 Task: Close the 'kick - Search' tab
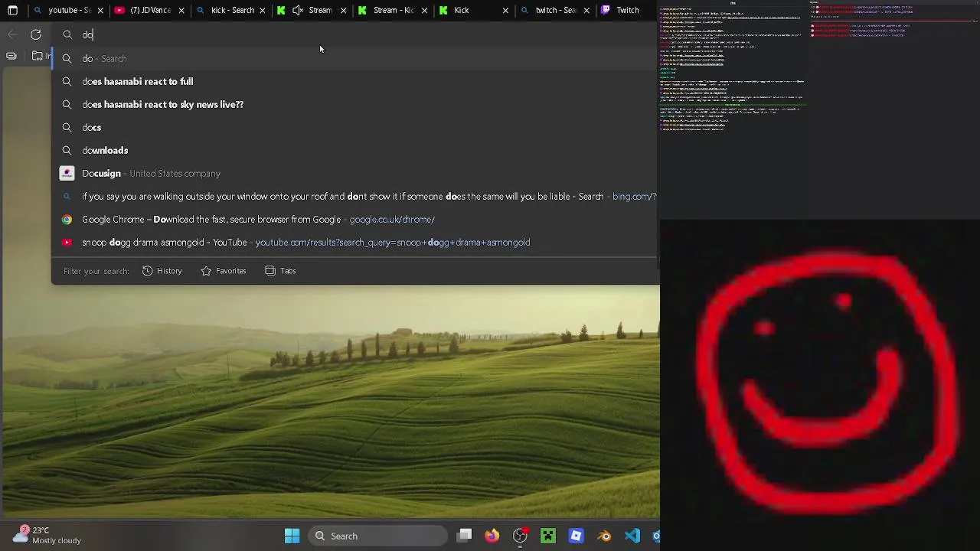(x=263, y=11)
